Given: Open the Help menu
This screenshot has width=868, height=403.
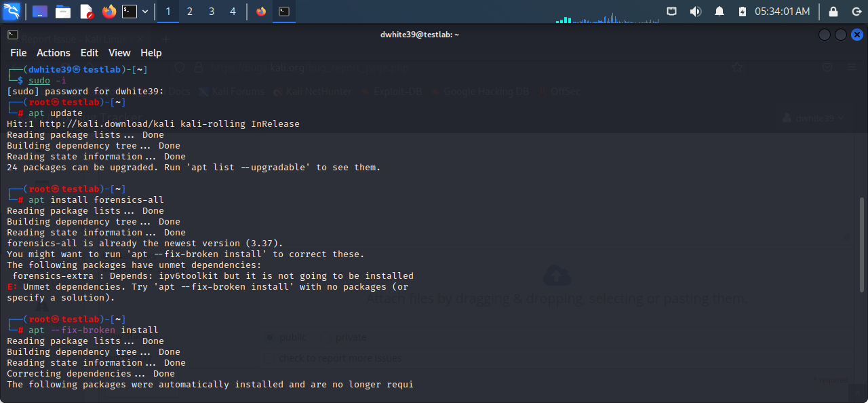Looking at the screenshot, I should [151, 53].
